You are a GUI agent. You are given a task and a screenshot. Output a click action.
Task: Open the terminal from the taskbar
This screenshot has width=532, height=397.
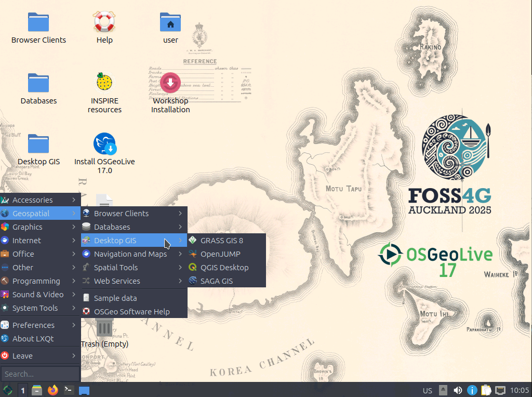[x=68, y=390]
